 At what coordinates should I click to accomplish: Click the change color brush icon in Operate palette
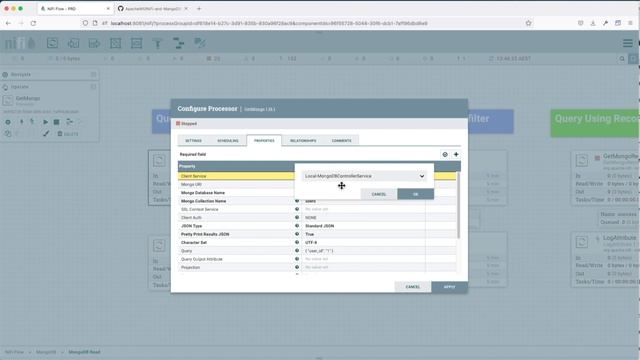46,133
